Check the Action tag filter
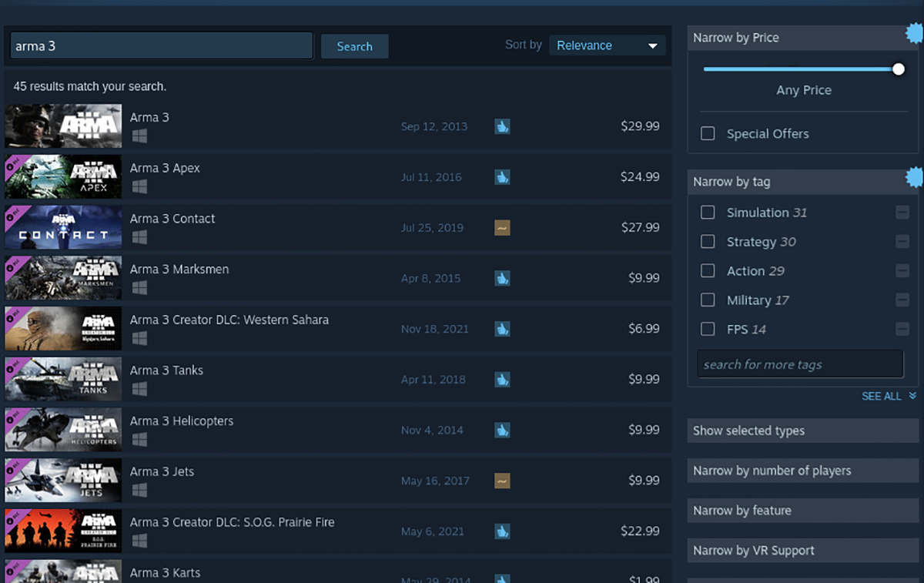Viewport: 924px width, 583px height. click(x=708, y=271)
